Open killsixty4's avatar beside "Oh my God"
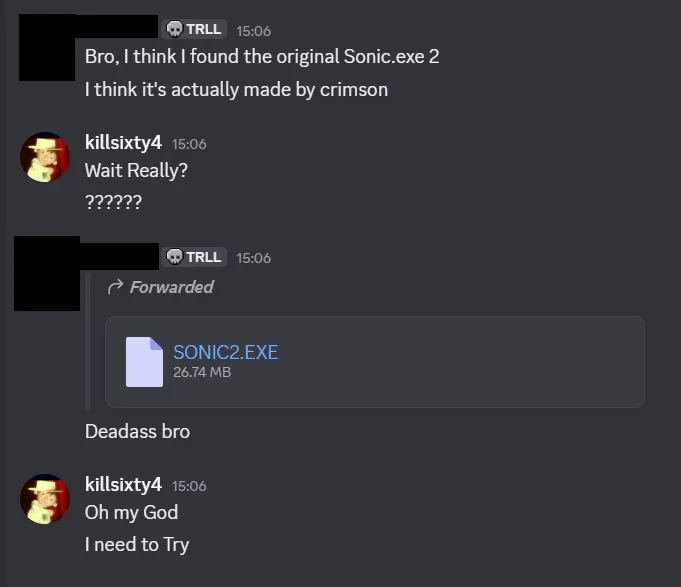 [45, 499]
